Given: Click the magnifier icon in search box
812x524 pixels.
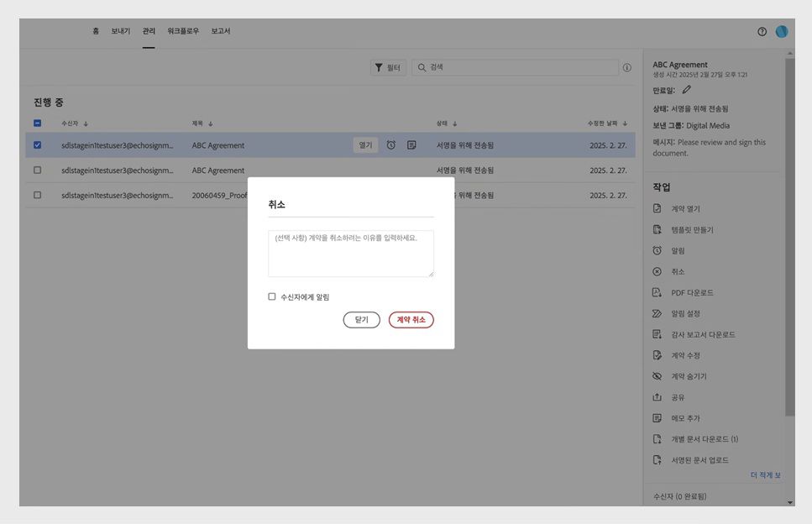Looking at the screenshot, I should pos(422,68).
